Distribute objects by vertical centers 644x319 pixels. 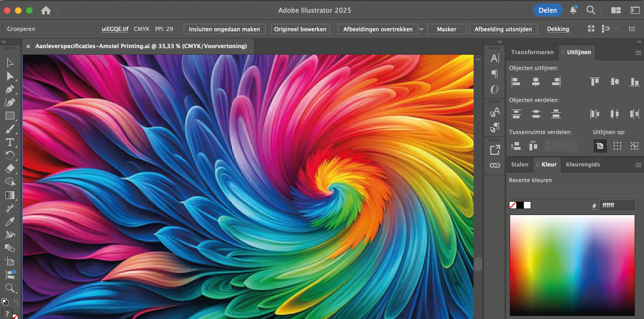tap(536, 114)
